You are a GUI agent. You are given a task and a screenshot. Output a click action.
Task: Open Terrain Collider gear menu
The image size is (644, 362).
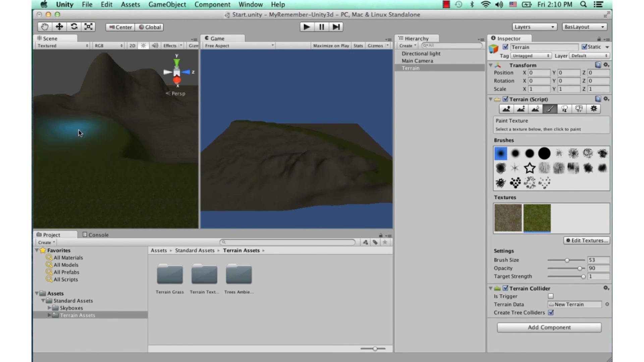[606, 288]
